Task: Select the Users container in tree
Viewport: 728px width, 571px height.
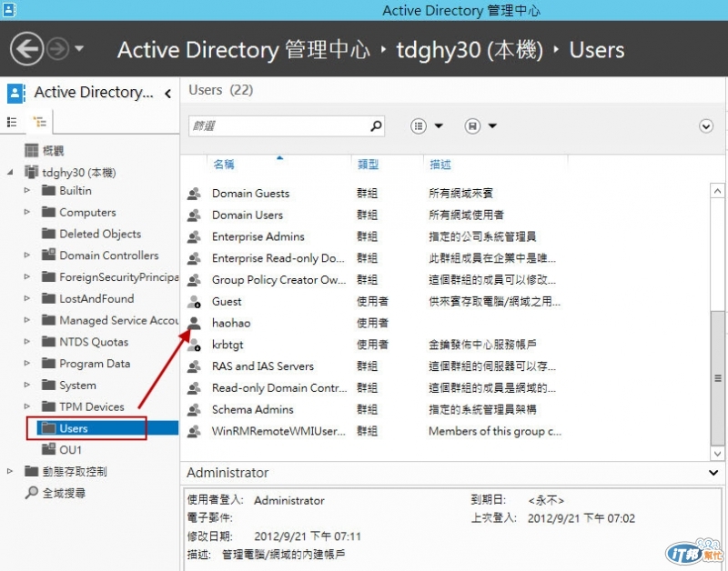Action: (74, 428)
